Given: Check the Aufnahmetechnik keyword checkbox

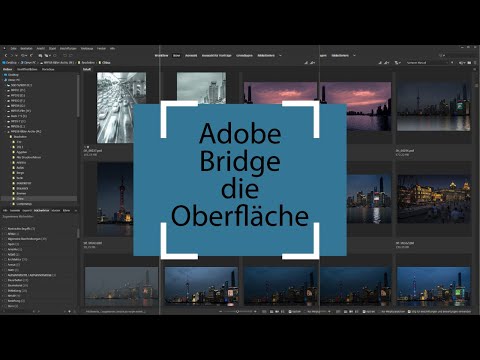Looking at the screenshot, I should click(5, 275).
